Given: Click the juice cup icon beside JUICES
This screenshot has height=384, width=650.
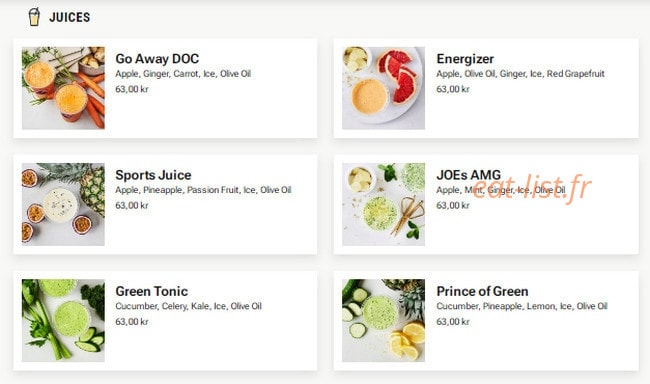Looking at the screenshot, I should pos(34,17).
